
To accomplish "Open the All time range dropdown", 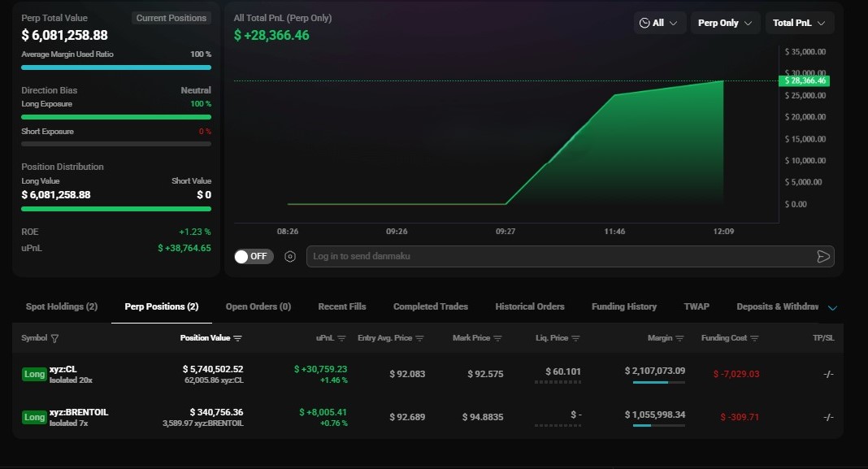I will (659, 23).
